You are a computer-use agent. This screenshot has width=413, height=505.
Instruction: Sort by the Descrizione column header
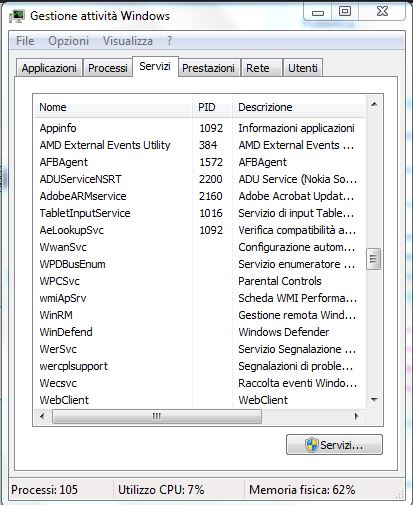pyautogui.click(x=299, y=107)
